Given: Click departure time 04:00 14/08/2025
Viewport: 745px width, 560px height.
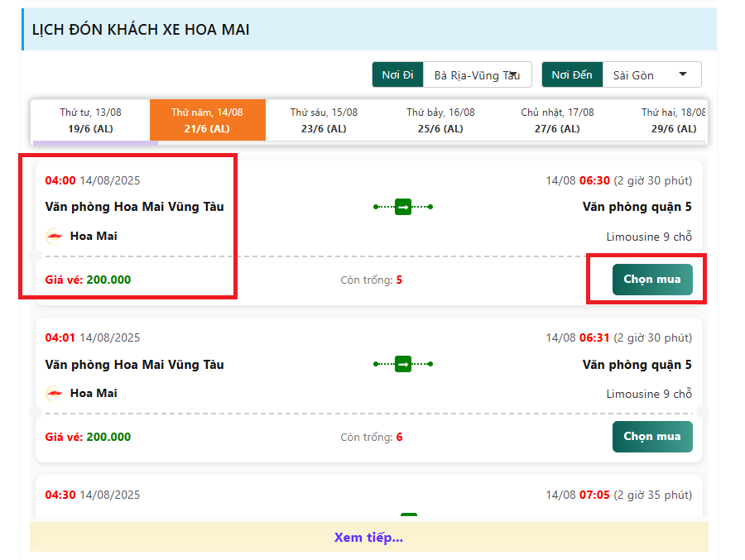Looking at the screenshot, I should pos(93,180).
